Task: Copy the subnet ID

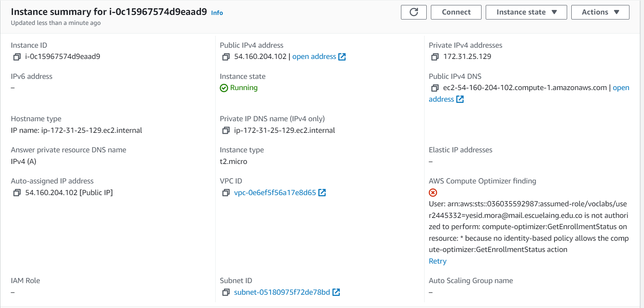Action: tap(226, 292)
